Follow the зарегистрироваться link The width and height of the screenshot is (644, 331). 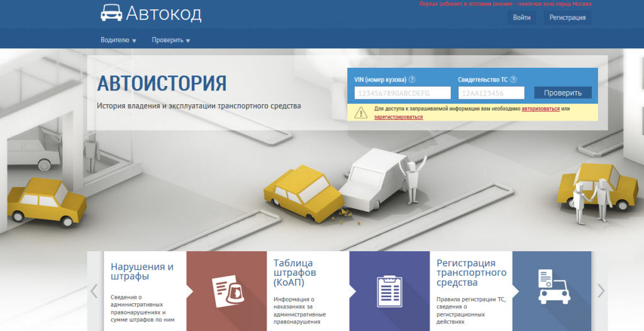[x=398, y=117]
